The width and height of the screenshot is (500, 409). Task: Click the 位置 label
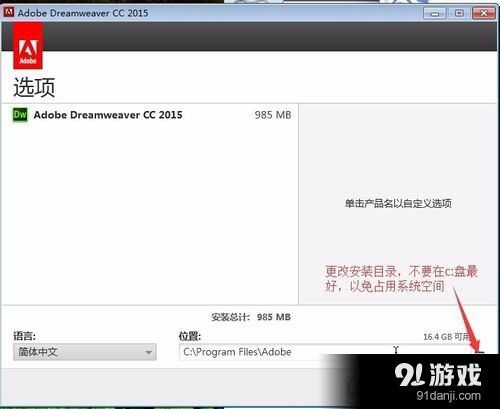190,336
